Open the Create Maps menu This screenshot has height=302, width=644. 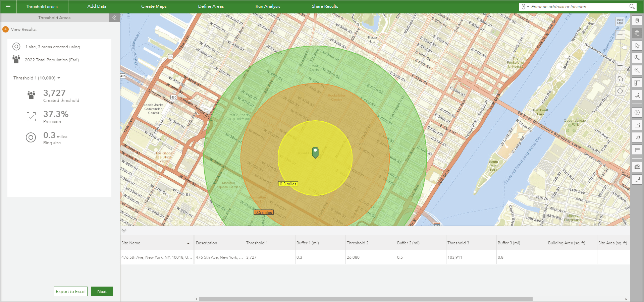[154, 6]
